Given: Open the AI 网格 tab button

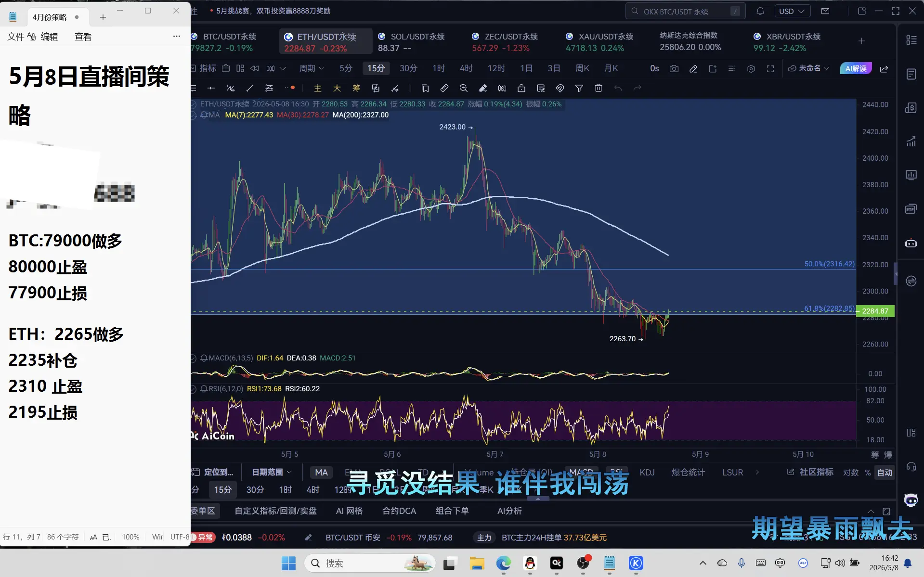Looking at the screenshot, I should [x=349, y=511].
